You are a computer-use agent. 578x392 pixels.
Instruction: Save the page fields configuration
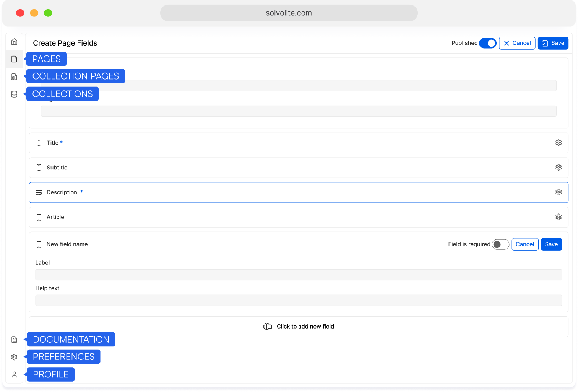tap(553, 43)
